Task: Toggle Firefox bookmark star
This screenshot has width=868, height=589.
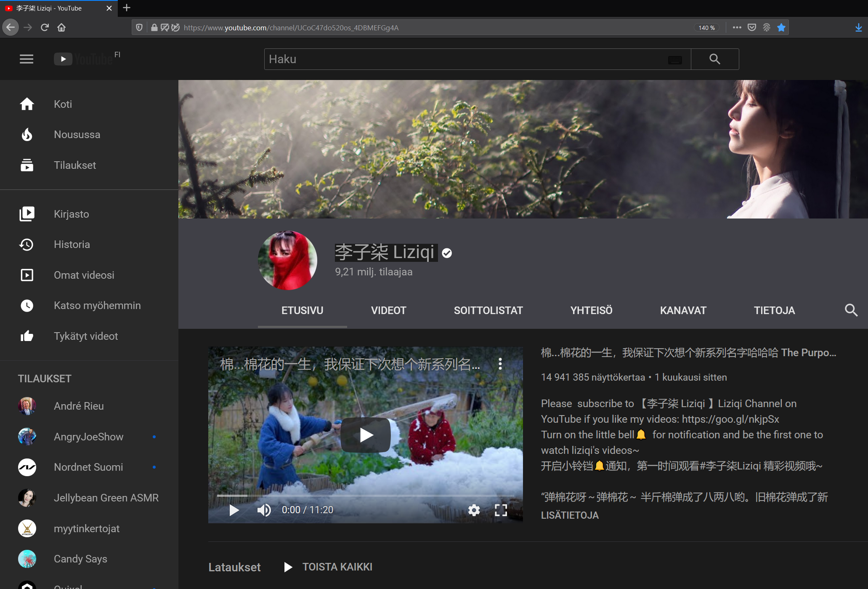Action: (x=781, y=28)
